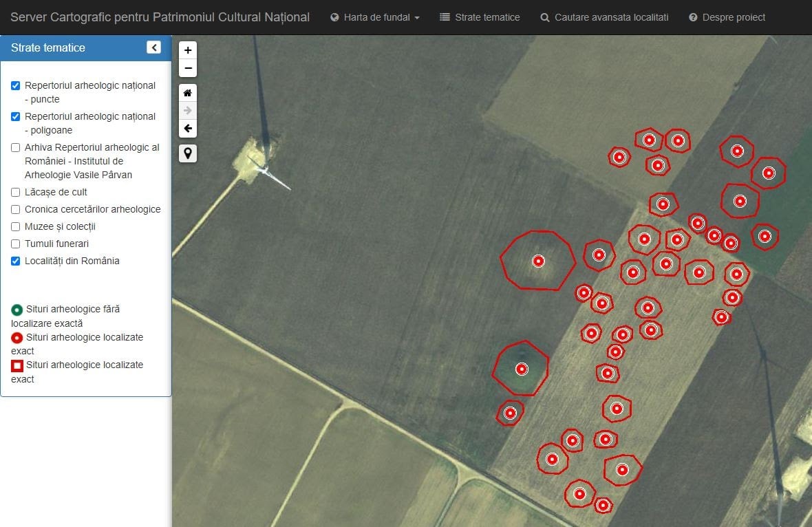Viewport: 812px width, 527px height.
Task: Open Harta de fundal dropdown
Action: [376, 17]
